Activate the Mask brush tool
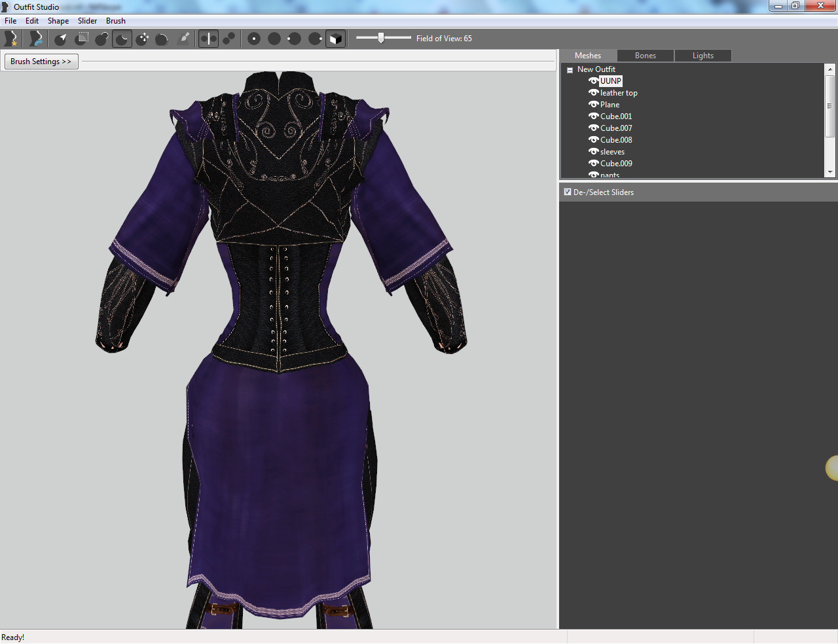The image size is (838, 644). click(x=81, y=39)
